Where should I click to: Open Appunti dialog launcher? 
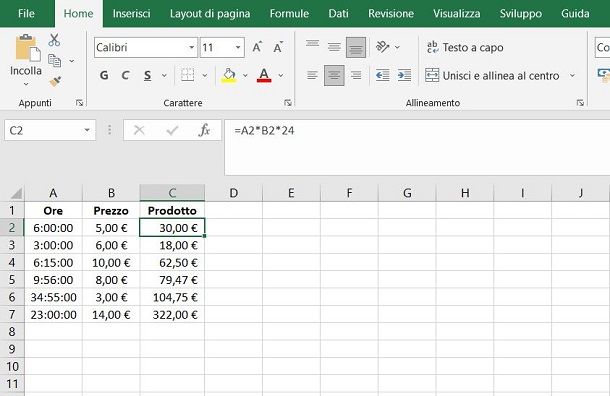(x=80, y=103)
